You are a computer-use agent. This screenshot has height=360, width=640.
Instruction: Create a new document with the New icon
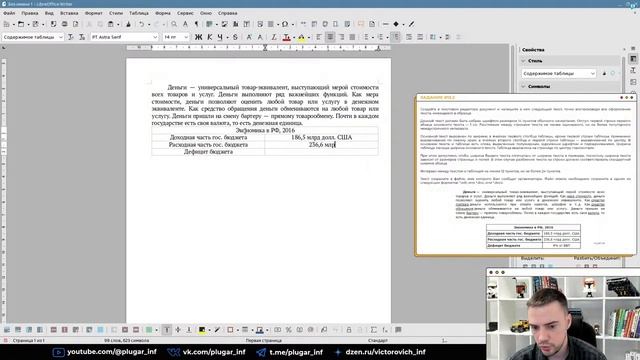click(x=7, y=24)
